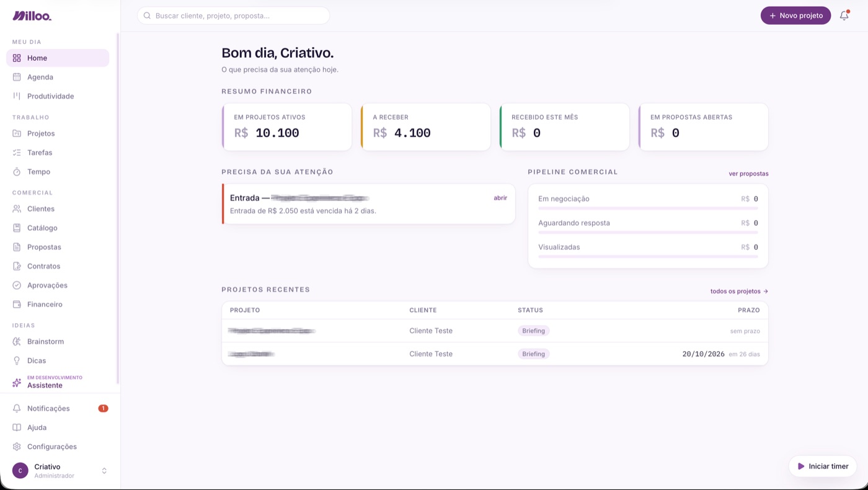Click the Agenda calendar icon in sidebar
The image size is (868, 490).
coord(17,77)
